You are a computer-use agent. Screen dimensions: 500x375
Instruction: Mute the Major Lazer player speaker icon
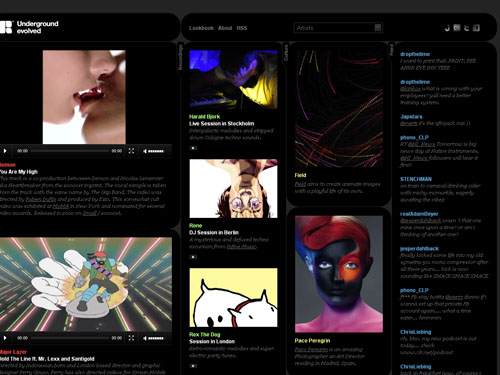pos(145,338)
